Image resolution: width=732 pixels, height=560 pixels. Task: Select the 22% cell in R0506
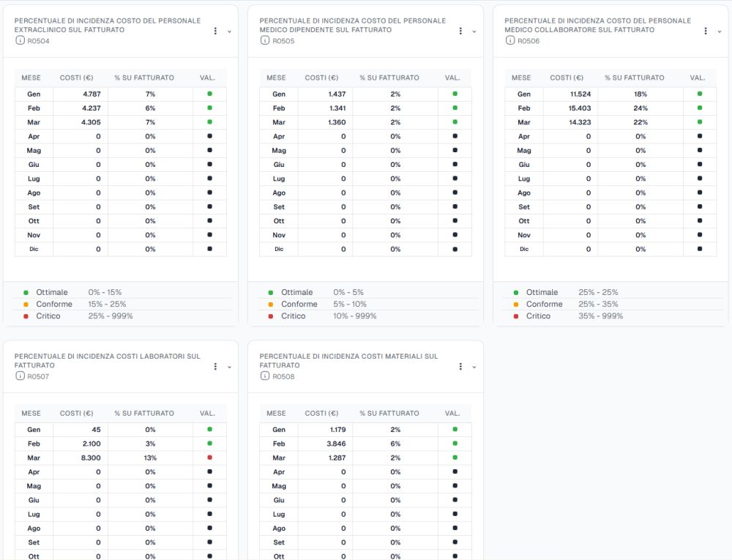click(x=640, y=122)
